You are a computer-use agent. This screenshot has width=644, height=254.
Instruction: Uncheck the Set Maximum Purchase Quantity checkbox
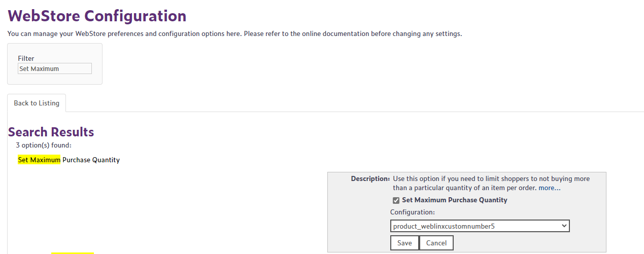[396, 200]
